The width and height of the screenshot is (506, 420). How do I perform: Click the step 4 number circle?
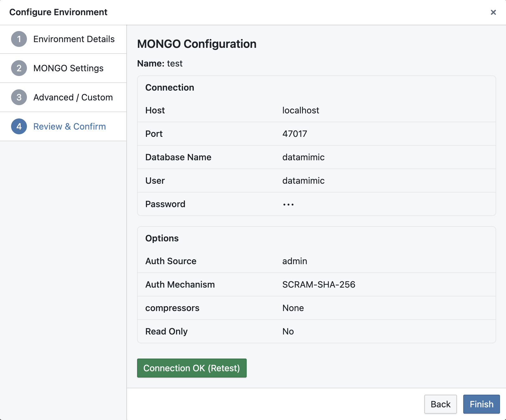tap(19, 126)
